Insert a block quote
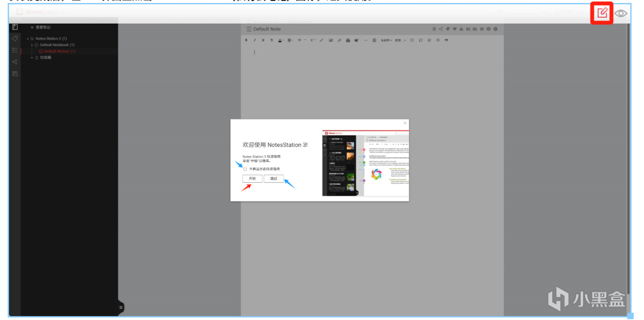 (x=446, y=40)
